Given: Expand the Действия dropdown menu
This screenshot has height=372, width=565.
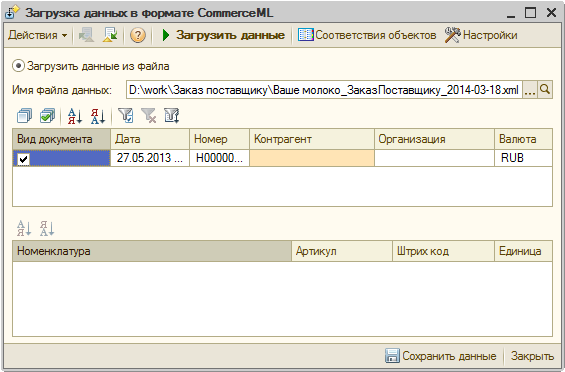Looking at the screenshot, I should 37,35.
